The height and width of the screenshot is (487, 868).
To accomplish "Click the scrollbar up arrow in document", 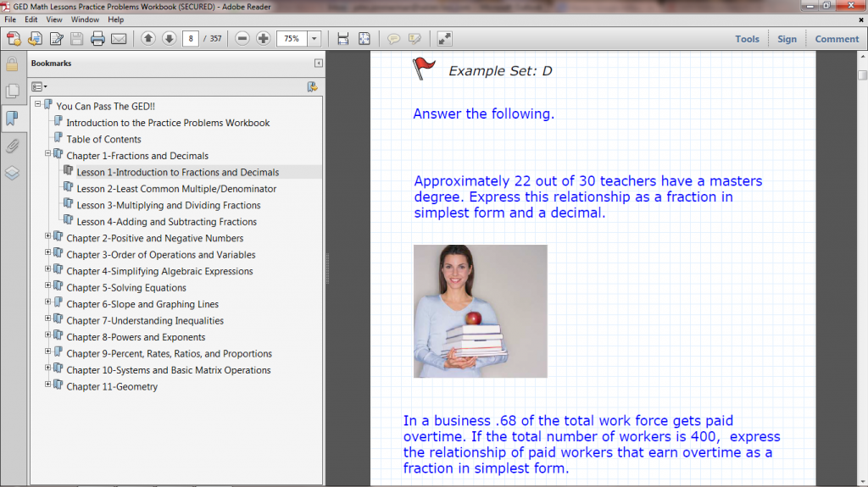I will [862, 57].
